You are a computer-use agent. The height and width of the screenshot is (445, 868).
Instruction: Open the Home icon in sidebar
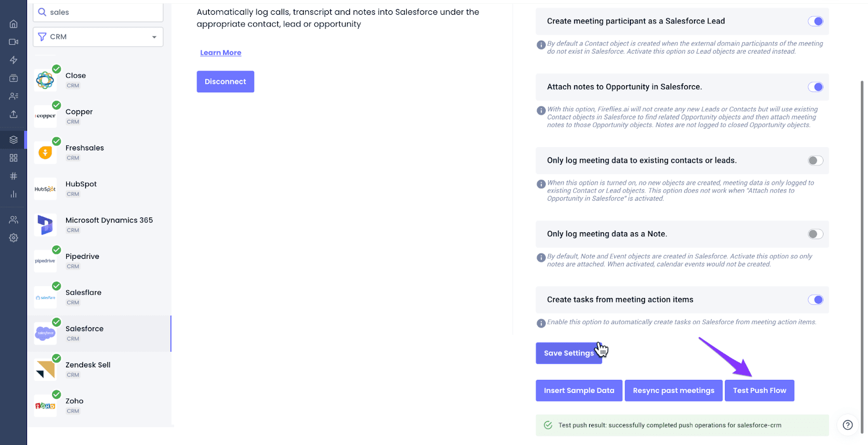pyautogui.click(x=14, y=24)
